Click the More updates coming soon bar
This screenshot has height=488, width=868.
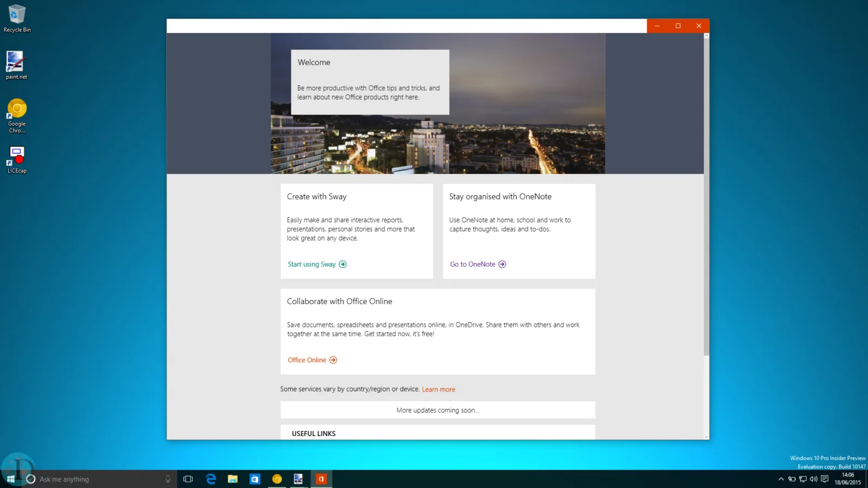click(x=438, y=410)
